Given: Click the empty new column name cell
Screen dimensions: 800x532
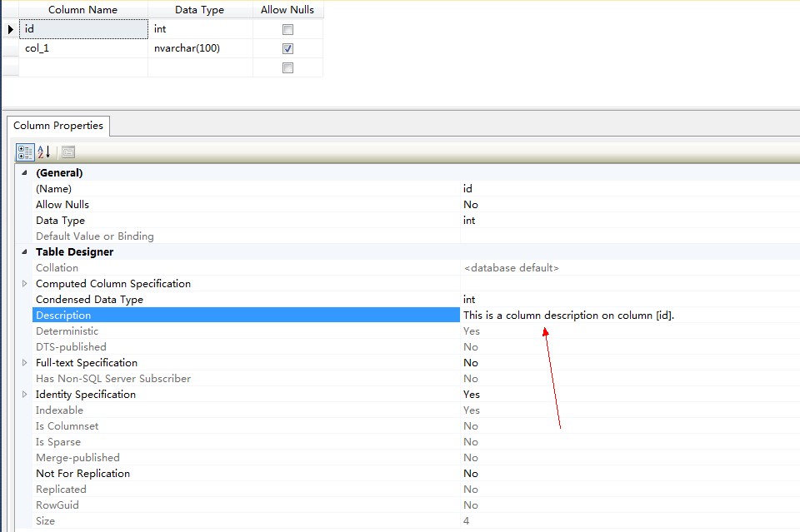Looking at the screenshot, I should pyautogui.click(x=83, y=67).
